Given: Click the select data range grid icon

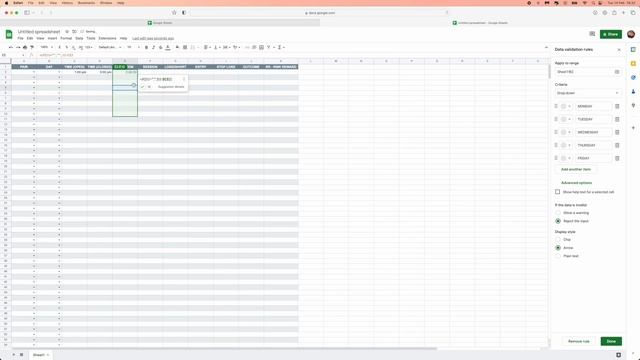Looking at the screenshot, I should (x=617, y=72).
